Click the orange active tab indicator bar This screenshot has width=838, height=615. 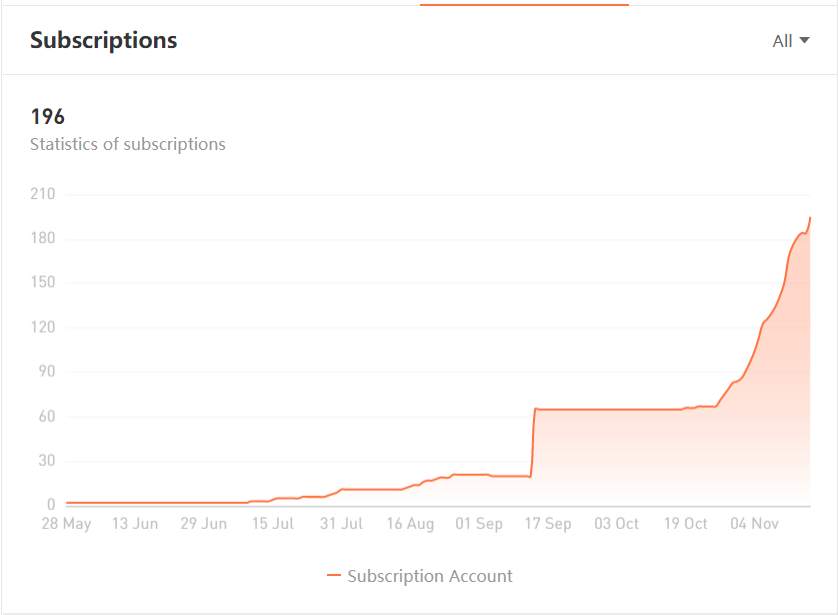click(x=524, y=4)
